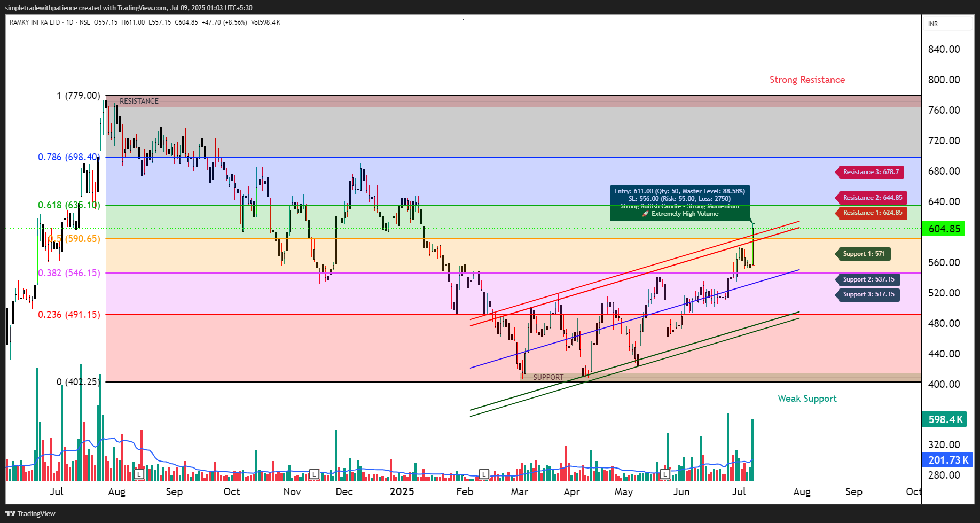This screenshot has height=523, width=980.
Task: Click the Fibonacci label 0 (402.25)
Action: pos(79,382)
